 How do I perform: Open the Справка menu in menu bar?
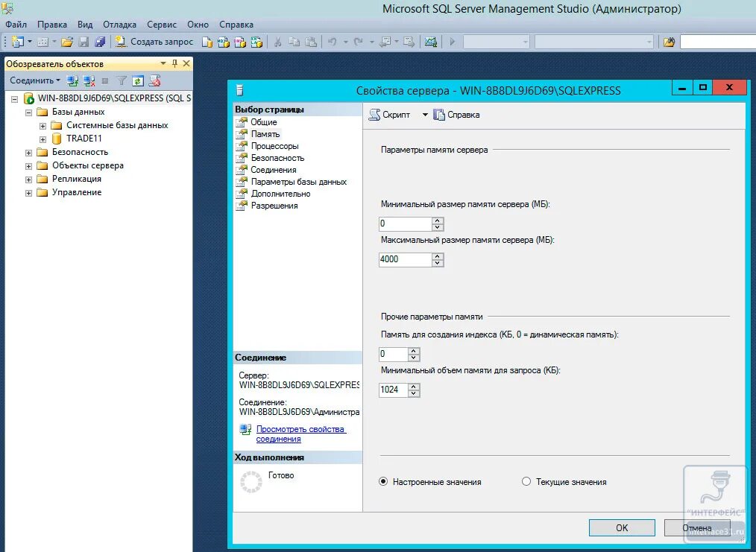tap(236, 25)
